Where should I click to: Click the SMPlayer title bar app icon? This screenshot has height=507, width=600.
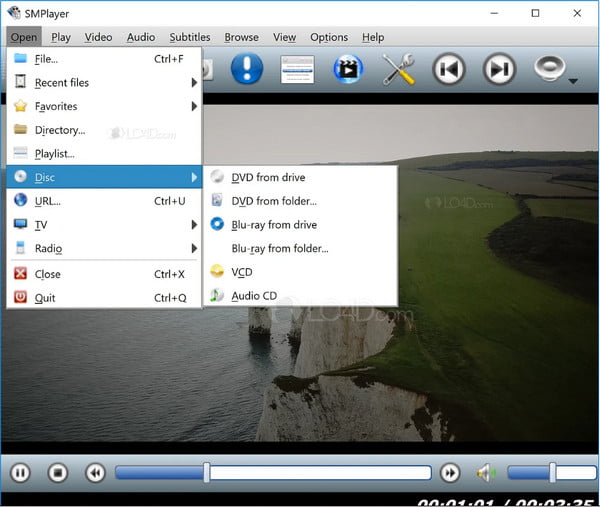point(14,13)
